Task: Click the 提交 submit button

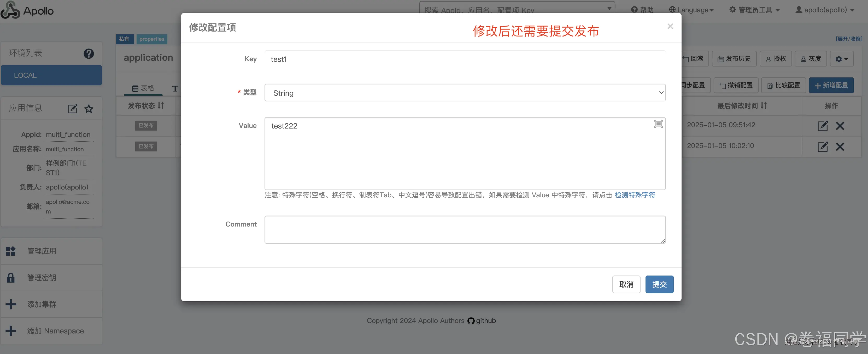Action: click(659, 284)
